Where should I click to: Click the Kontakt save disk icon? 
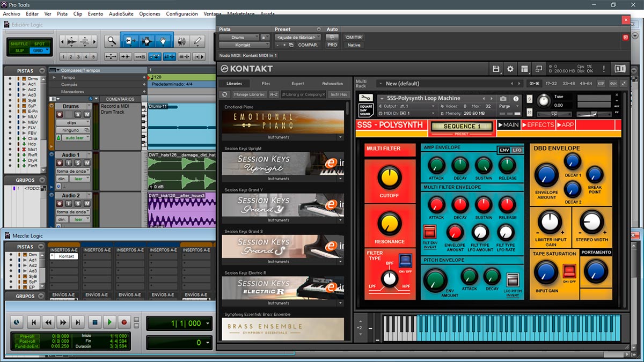click(496, 69)
